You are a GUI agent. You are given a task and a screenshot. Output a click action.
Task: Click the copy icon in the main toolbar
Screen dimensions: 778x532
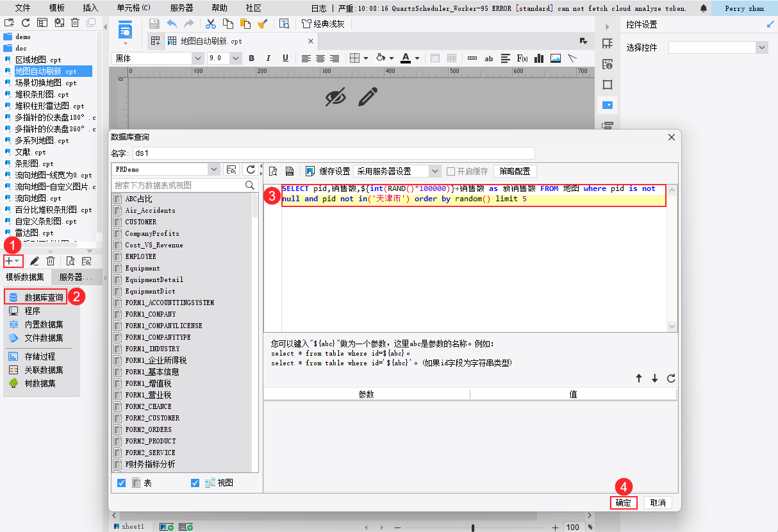click(x=228, y=24)
